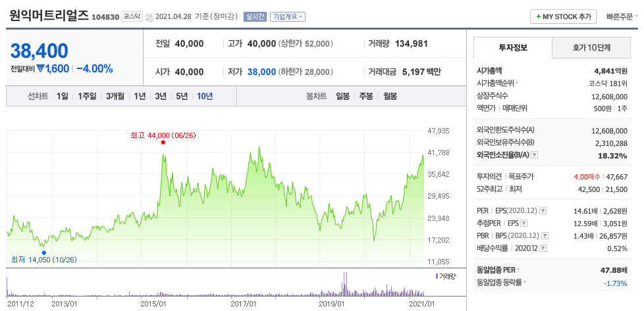The width and height of the screenshot is (644, 311).
Task: Click the help icon beside 배당수익률 2020.12
Action: coord(543,249)
